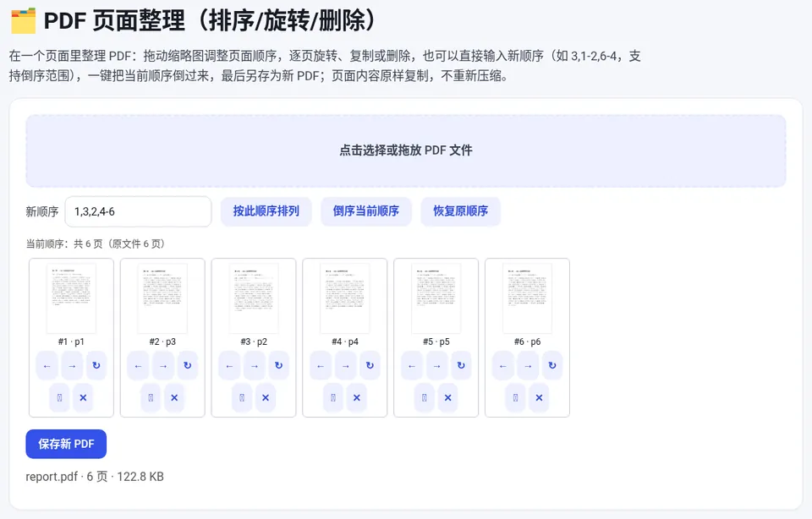Select thumbnail of page #6 · p6

(x=527, y=298)
